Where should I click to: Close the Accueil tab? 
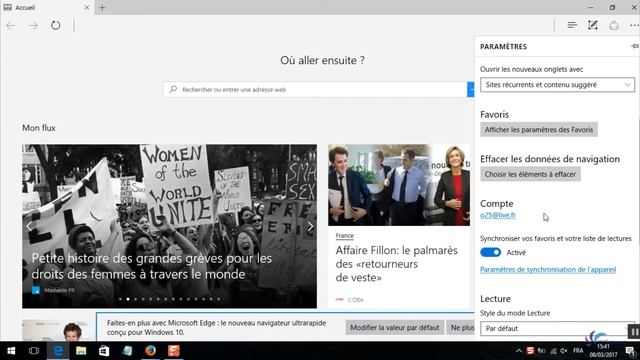(87, 7)
